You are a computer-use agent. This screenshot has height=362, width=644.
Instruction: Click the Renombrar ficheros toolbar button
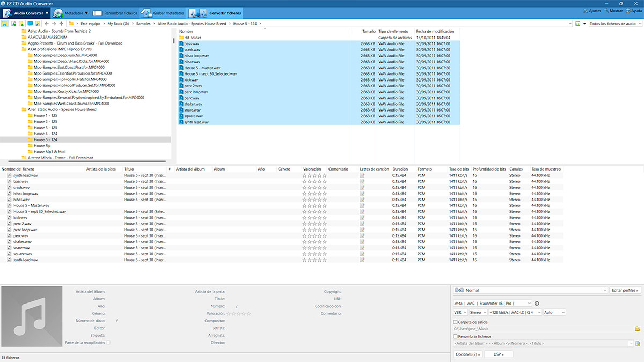click(114, 12)
